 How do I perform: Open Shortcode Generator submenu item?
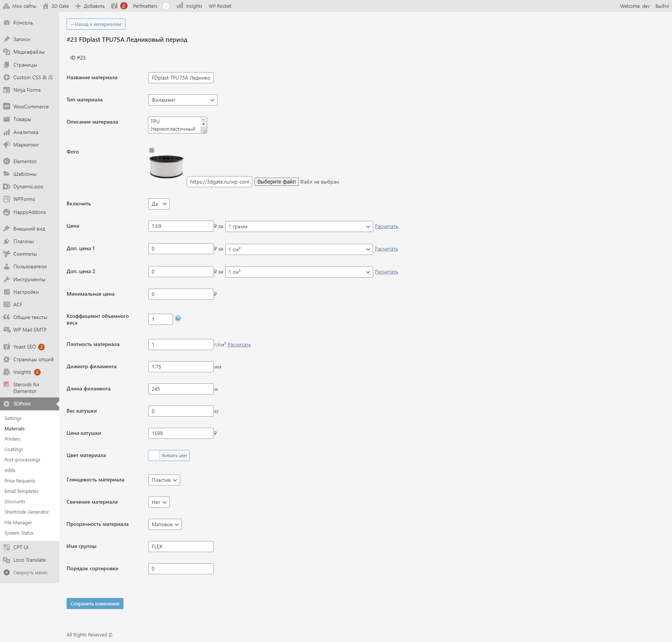27,512
